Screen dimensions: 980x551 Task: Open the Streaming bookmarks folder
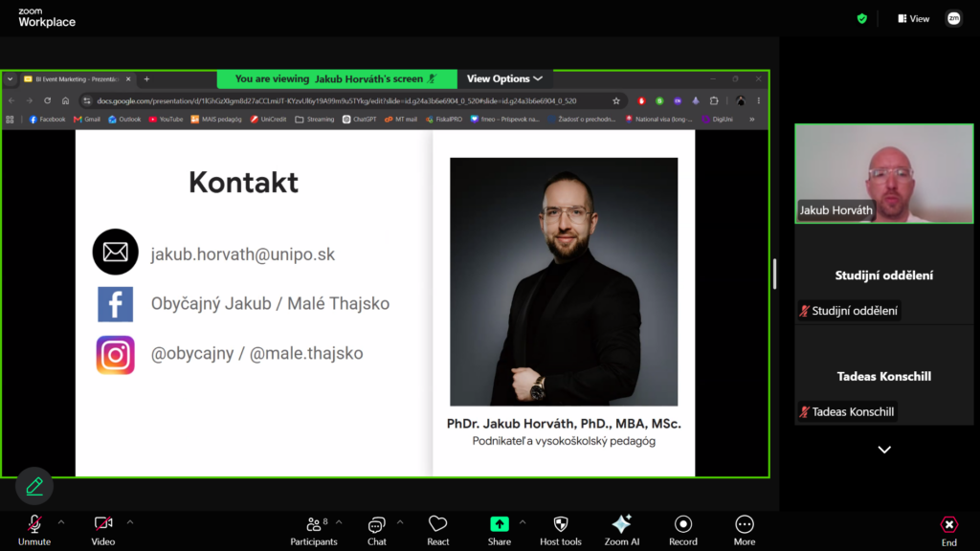click(315, 120)
